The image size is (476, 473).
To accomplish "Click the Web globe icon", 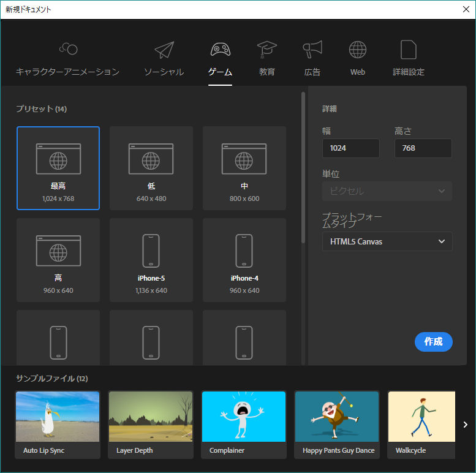I will pyautogui.click(x=358, y=50).
